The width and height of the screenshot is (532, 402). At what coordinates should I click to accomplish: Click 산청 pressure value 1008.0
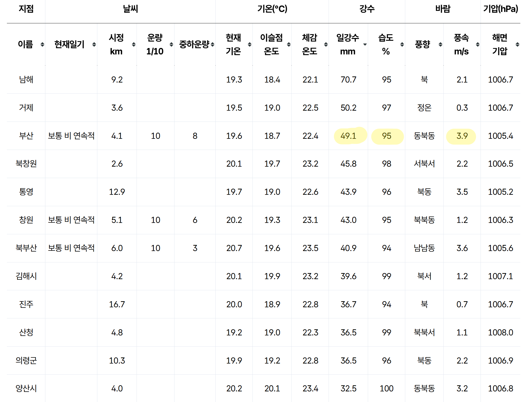(500, 332)
